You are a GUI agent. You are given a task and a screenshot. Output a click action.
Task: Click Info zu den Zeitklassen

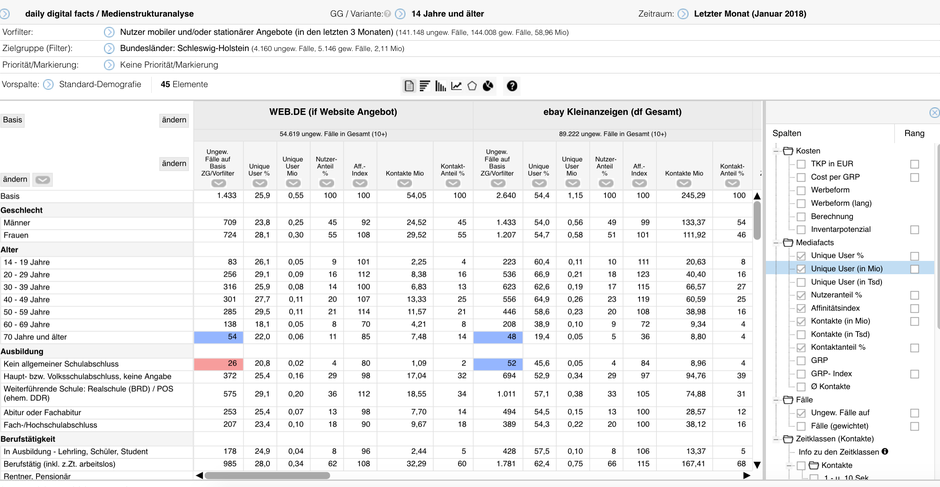click(839, 452)
